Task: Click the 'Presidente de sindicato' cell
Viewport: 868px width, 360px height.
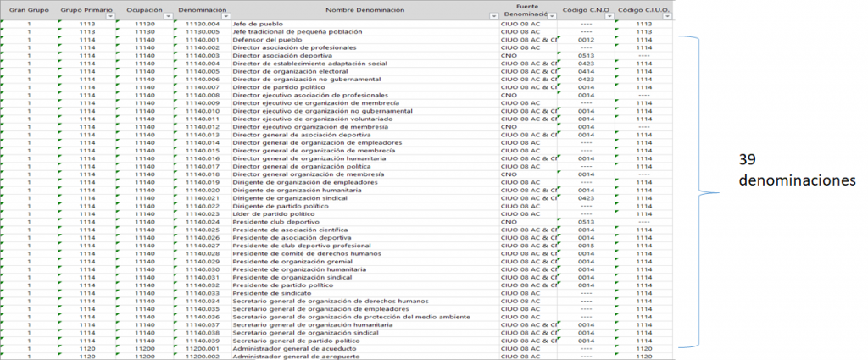Action: click(x=270, y=292)
